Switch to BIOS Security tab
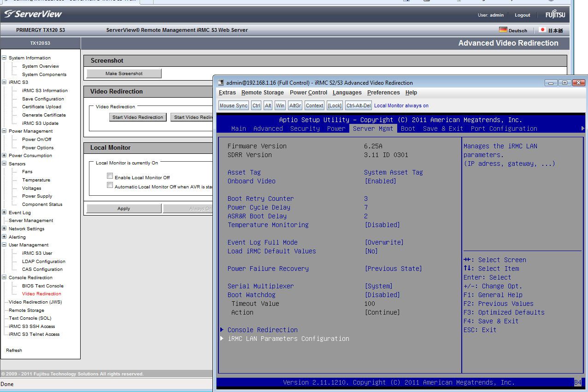Image resolution: width=588 pixels, height=392 pixels. coord(305,129)
